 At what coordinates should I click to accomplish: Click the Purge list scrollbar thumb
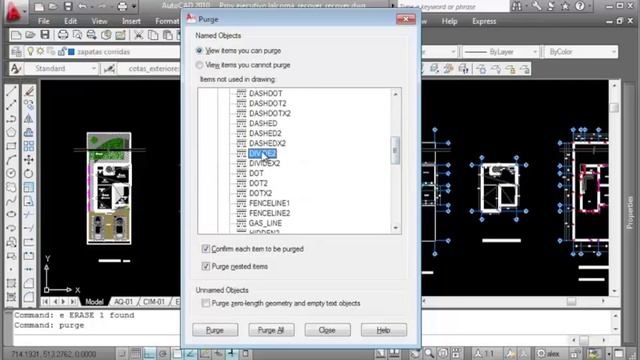(395, 150)
